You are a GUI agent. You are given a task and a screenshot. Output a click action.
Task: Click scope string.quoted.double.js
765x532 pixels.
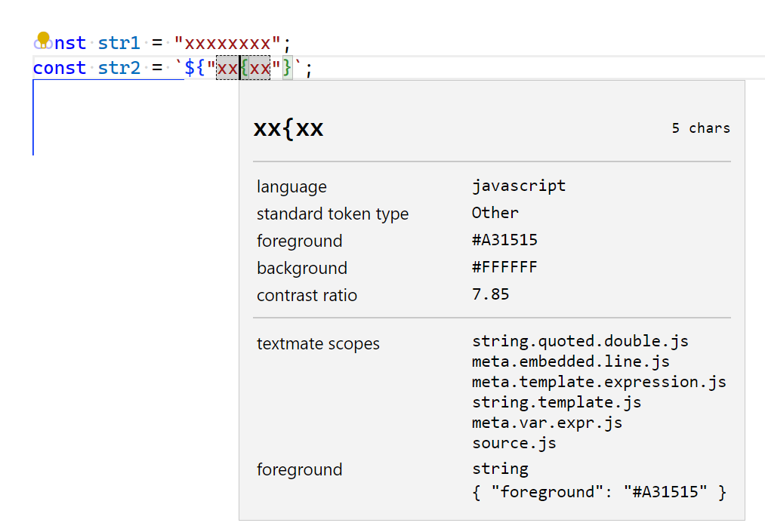pyautogui.click(x=580, y=341)
